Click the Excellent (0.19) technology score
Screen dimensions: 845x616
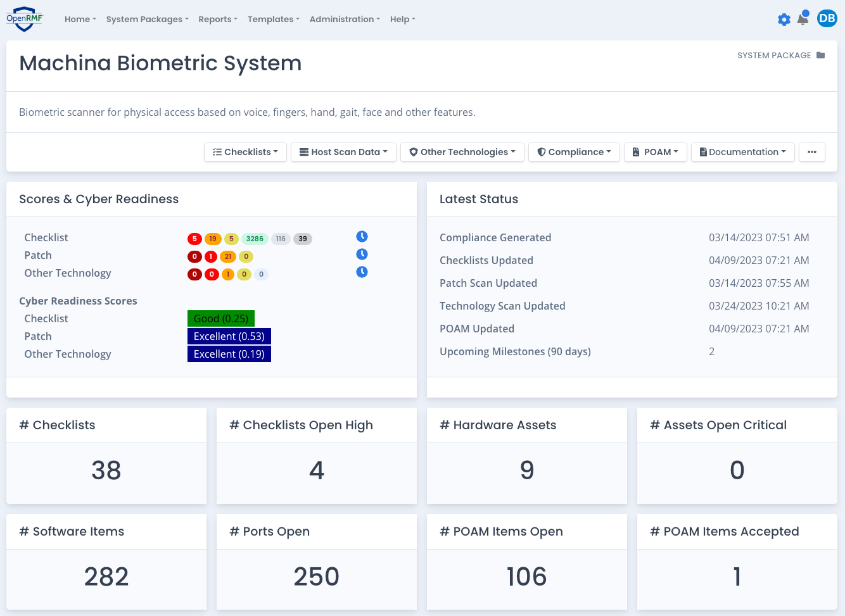click(229, 354)
